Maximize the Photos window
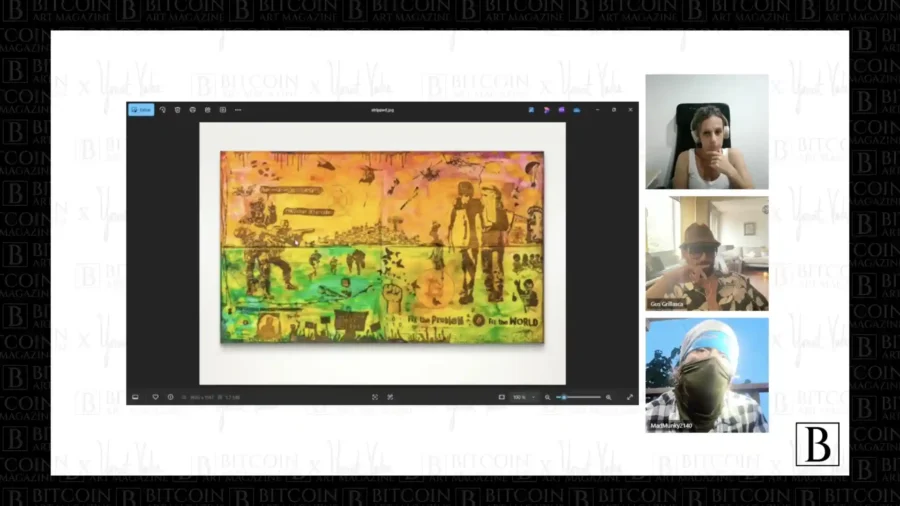The height and width of the screenshot is (506, 900). pos(614,110)
